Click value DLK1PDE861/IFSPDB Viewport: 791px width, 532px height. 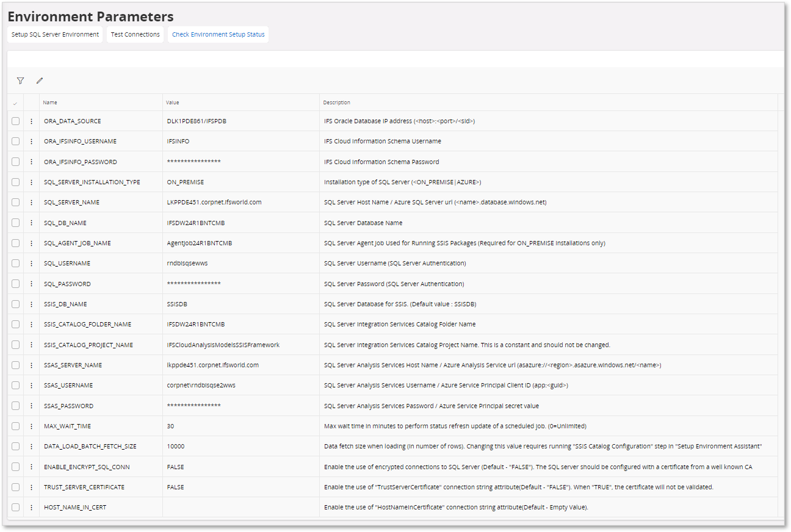click(197, 121)
